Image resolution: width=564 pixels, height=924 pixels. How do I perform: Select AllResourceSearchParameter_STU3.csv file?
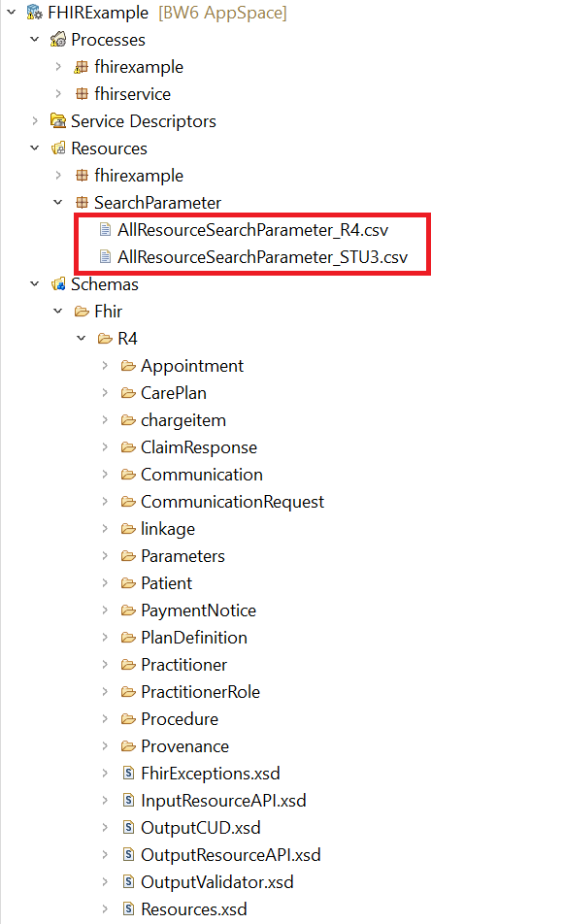coord(263,257)
